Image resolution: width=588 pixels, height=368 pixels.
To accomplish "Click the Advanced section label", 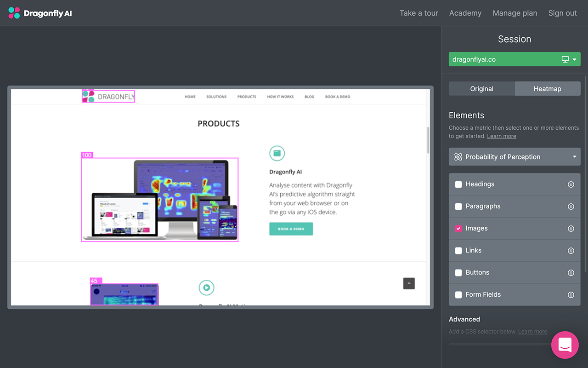I will tap(464, 319).
